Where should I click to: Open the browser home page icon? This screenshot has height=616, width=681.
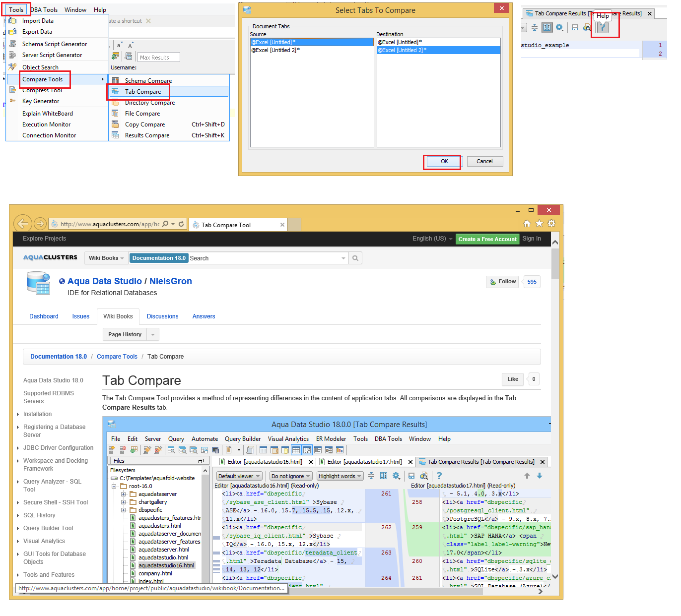point(527,224)
